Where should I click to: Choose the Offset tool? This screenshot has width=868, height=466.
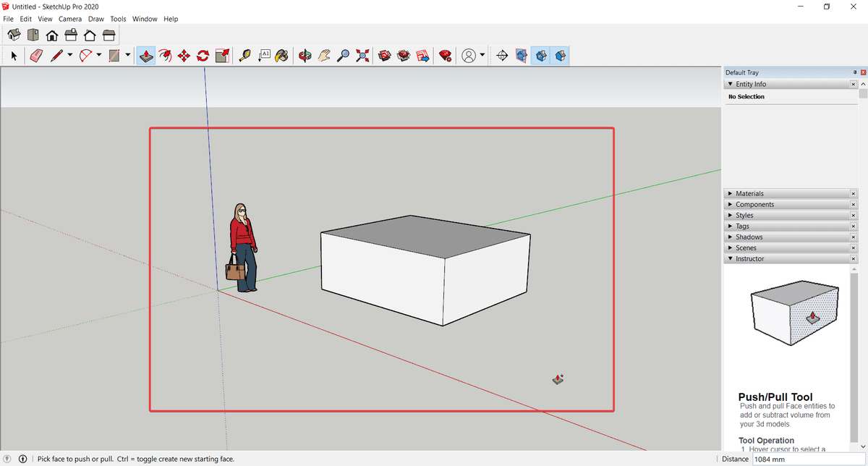click(x=165, y=56)
